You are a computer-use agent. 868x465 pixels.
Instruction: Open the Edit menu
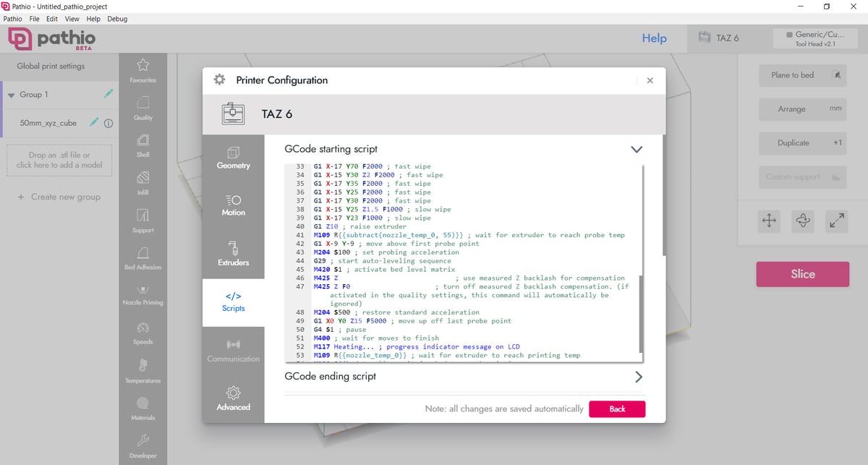[52, 19]
